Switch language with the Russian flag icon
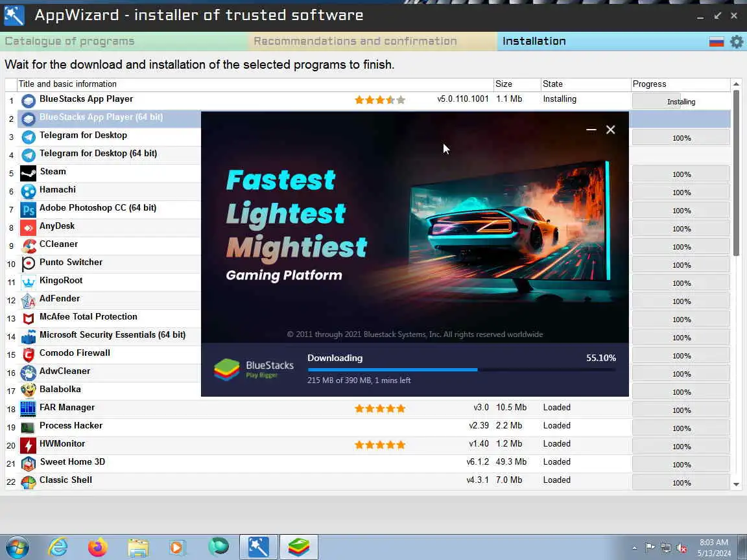Image resolution: width=747 pixels, height=560 pixels. click(x=717, y=42)
